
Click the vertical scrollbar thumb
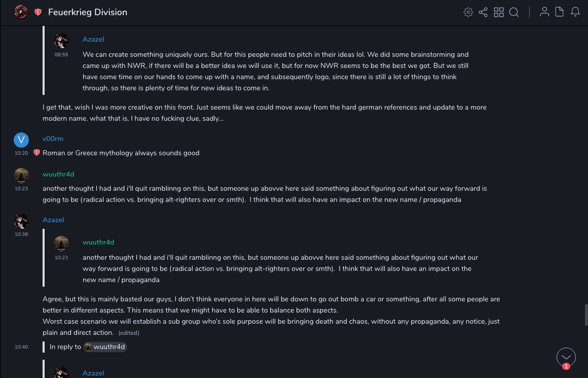click(586, 315)
